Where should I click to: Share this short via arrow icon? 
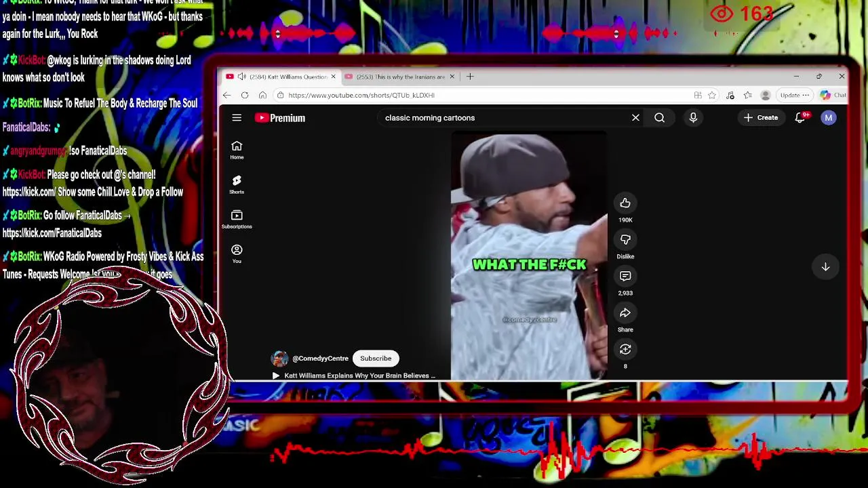(x=625, y=312)
